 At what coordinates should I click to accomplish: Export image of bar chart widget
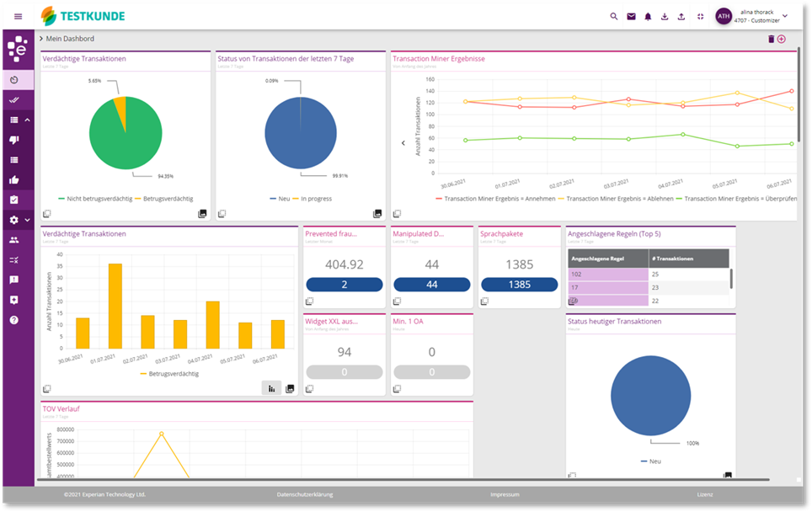[x=290, y=388]
